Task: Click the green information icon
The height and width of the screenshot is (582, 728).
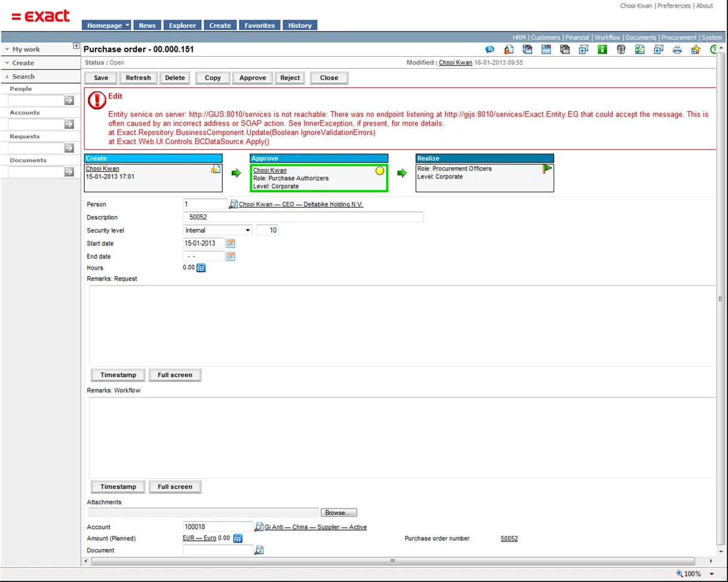Action: [x=603, y=50]
